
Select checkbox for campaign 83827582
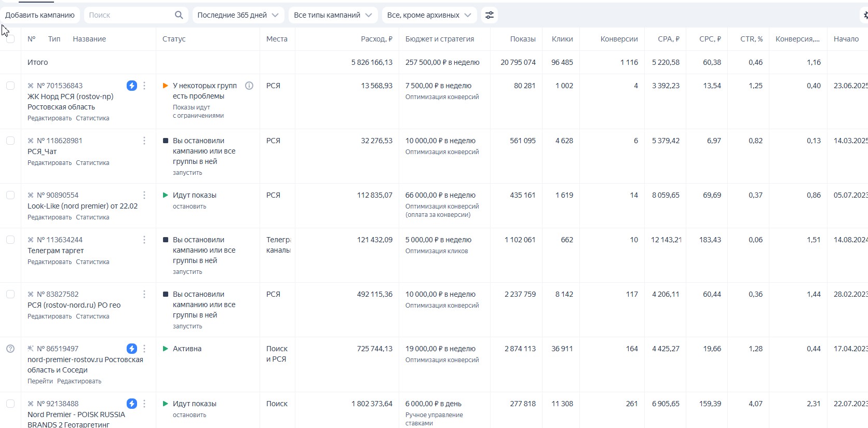point(10,294)
